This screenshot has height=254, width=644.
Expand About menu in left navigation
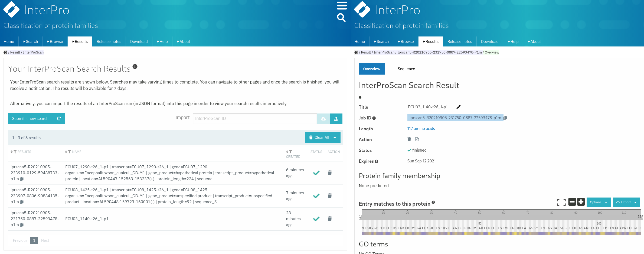tap(184, 41)
